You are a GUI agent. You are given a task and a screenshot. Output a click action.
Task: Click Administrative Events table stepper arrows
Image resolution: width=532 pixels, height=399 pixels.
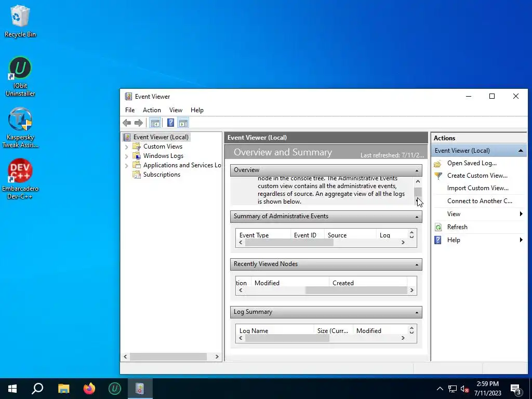click(411, 235)
